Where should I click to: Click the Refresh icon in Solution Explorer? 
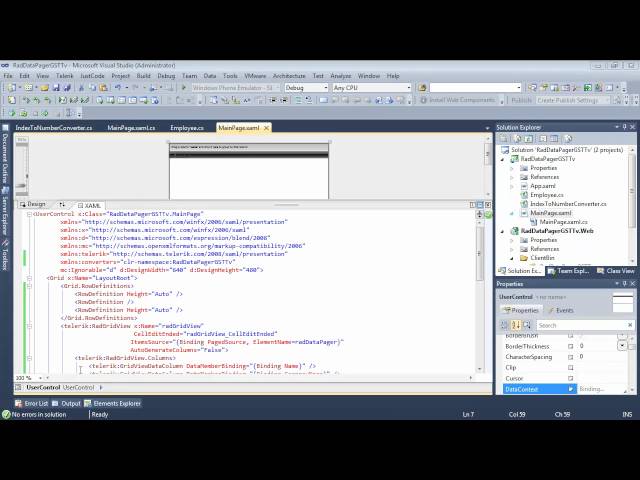[x=529, y=139]
